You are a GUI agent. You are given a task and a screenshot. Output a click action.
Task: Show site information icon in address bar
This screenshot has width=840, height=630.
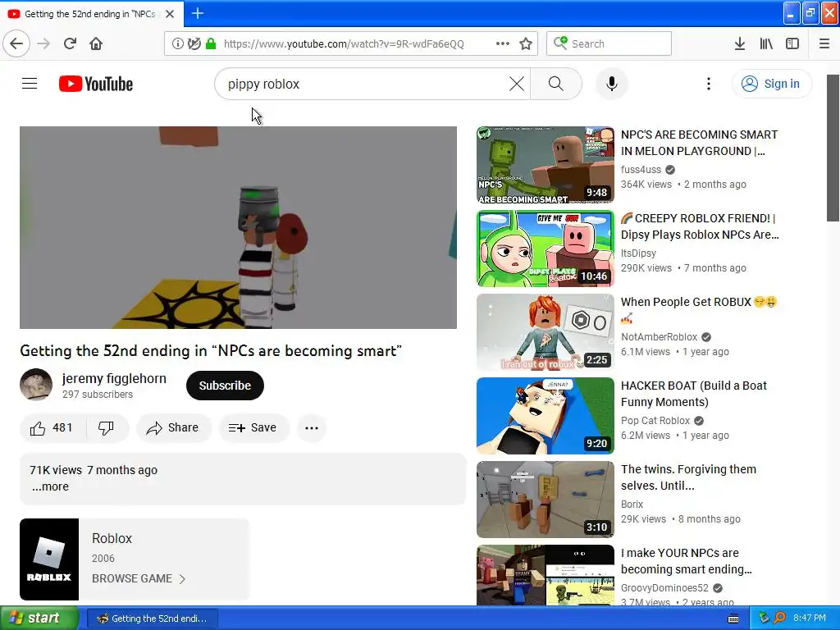coord(178,43)
